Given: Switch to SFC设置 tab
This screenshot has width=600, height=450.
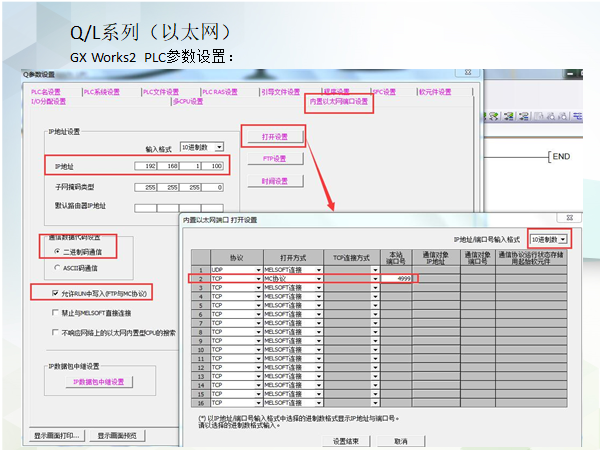Looking at the screenshot, I should pos(384,92).
